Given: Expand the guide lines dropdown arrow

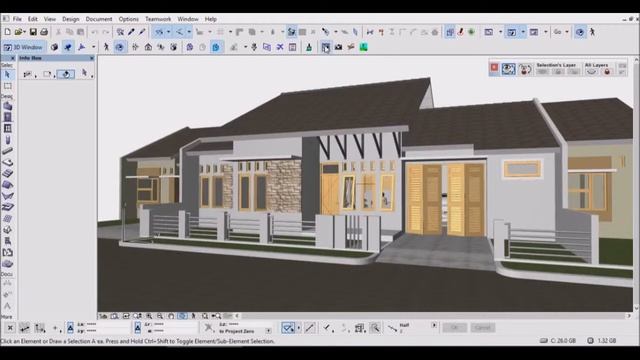Looking at the screenshot, I should [x=168, y=32].
